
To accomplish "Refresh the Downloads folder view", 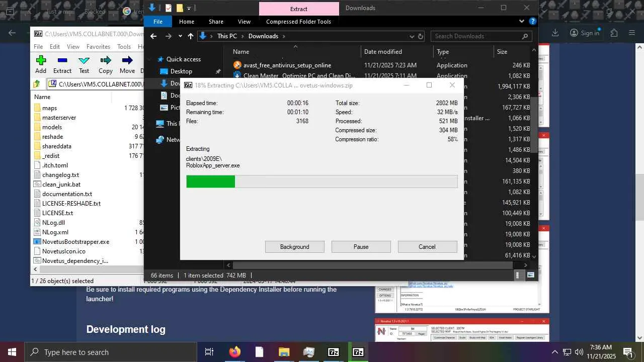I will [421, 36].
